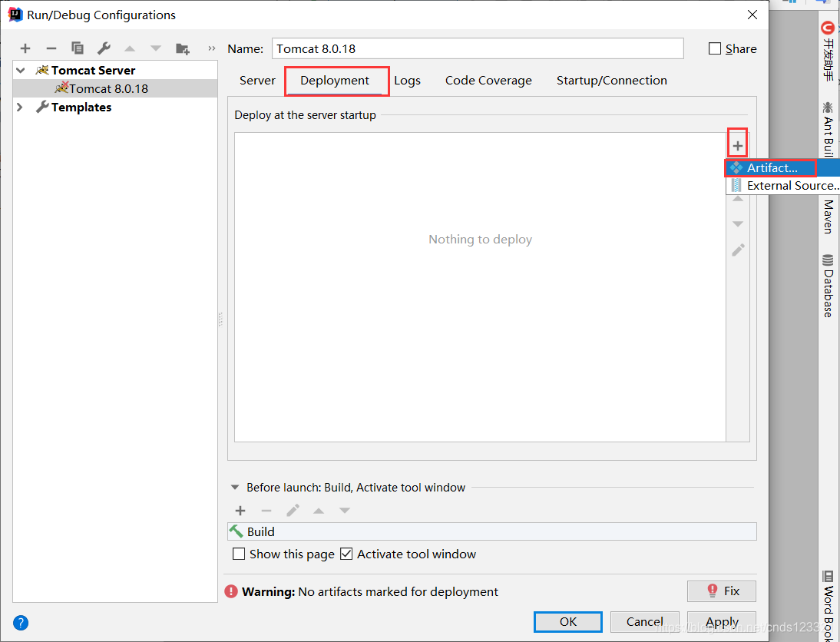The height and width of the screenshot is (642, 840).
Task: Show more toolbar actions double chevron
Action: [212, 49]
